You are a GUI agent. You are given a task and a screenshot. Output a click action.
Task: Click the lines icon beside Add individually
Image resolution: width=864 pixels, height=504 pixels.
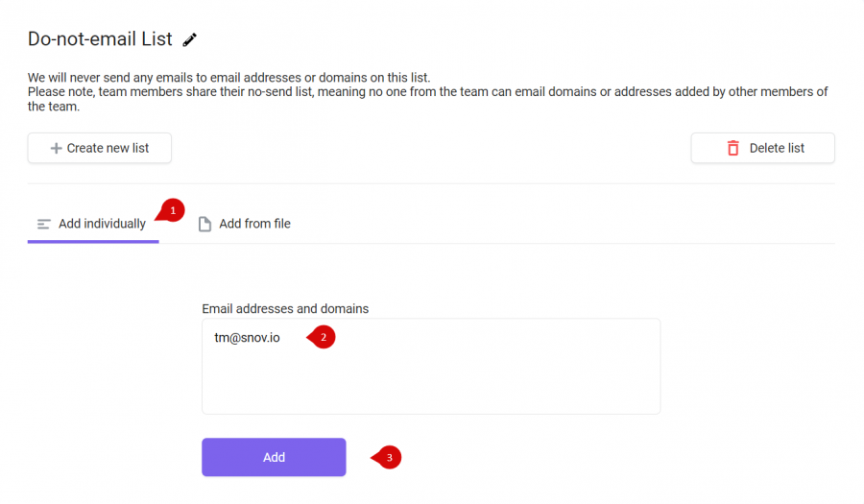[43, 225]
